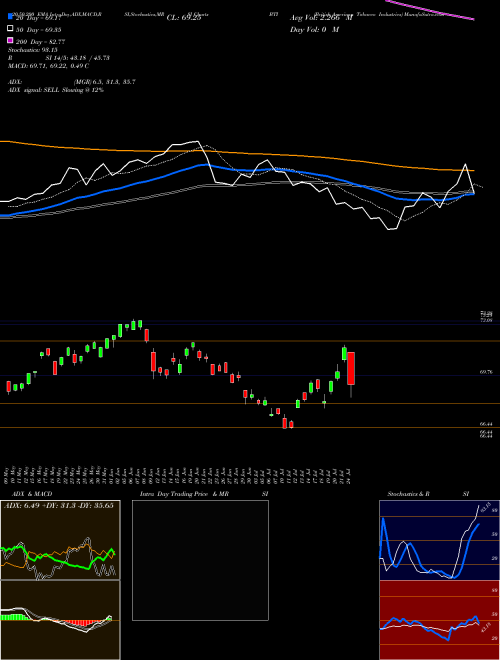Click the Intra Day Trading Price title
The height and width of the screenshot is (660, 500).
[x=204, y=494]
